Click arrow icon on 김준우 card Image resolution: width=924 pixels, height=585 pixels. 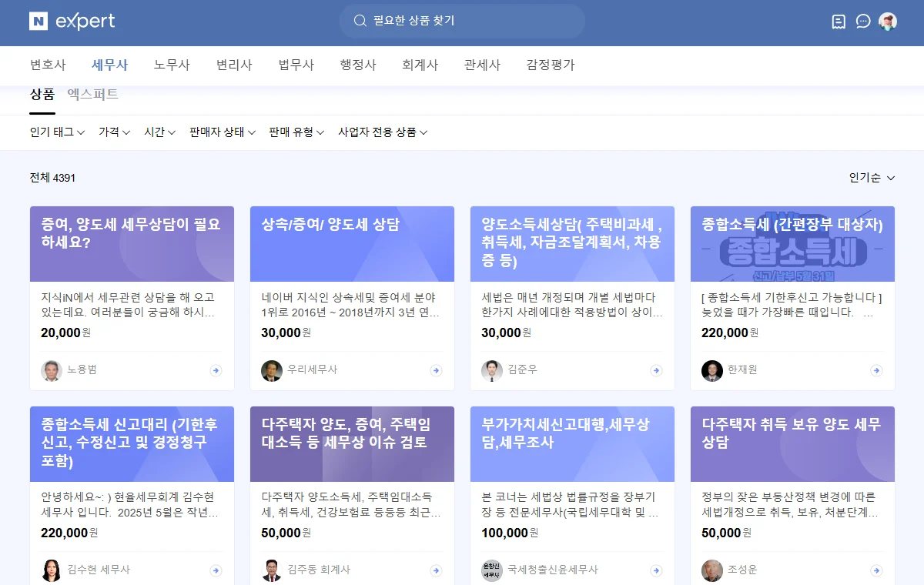coord(656,370)
